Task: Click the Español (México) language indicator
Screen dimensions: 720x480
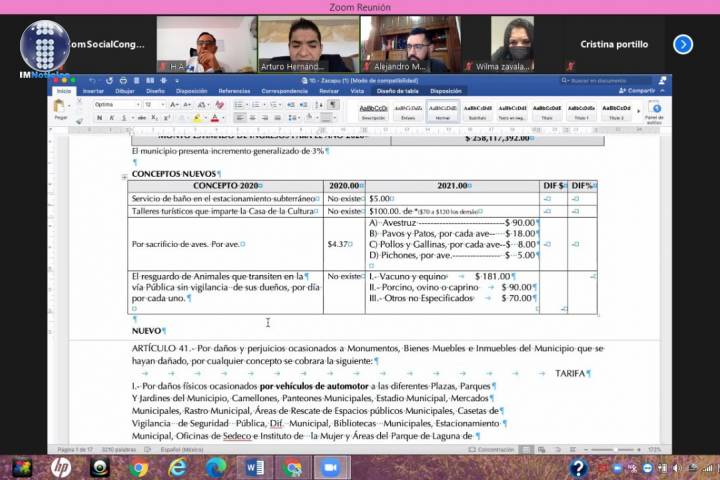Action: (x=182, y=450)
